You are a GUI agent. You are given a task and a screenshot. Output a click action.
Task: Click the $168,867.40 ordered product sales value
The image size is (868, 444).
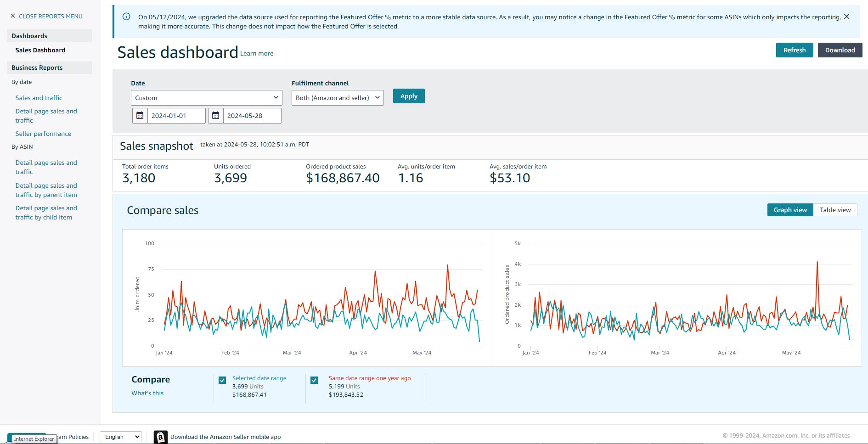click(343, 178)
